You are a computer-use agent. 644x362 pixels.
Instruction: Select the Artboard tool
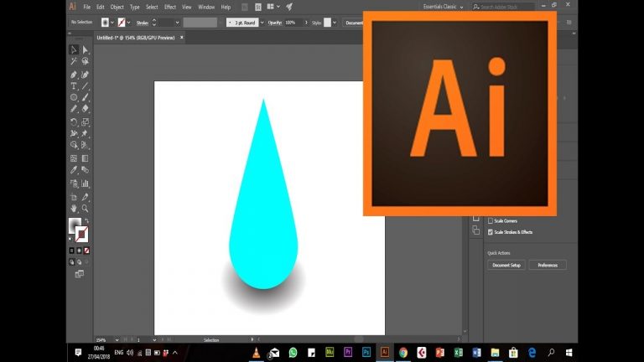[x=74, y=197]
